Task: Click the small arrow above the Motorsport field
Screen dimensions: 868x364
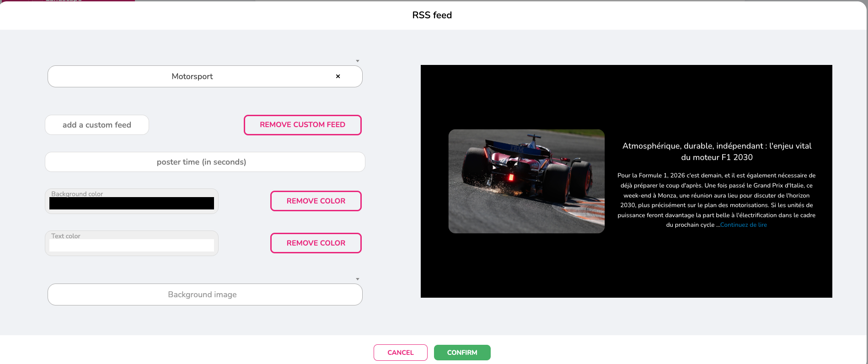Action: pos(358,61)
